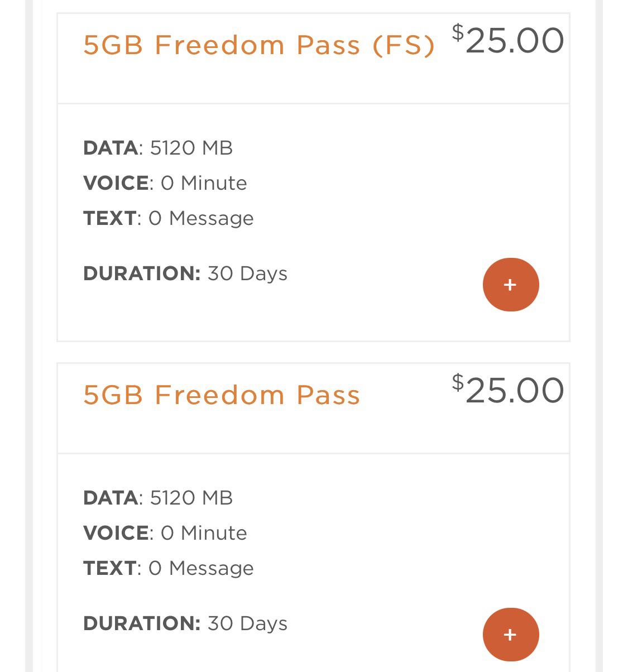Click the DATA: 5120 MB row on the first card
Viewport: 628px width, 672px height.
pos(158,148)
